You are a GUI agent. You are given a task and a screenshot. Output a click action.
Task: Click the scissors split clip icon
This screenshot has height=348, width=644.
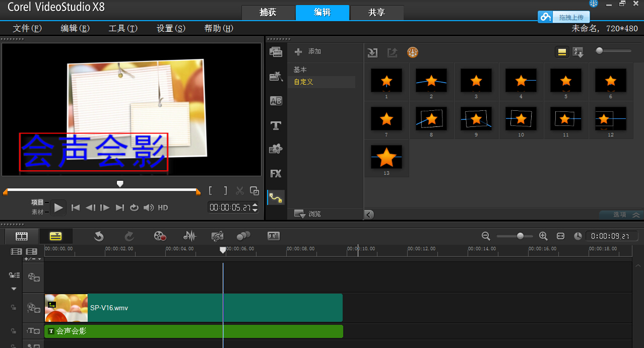240,191
